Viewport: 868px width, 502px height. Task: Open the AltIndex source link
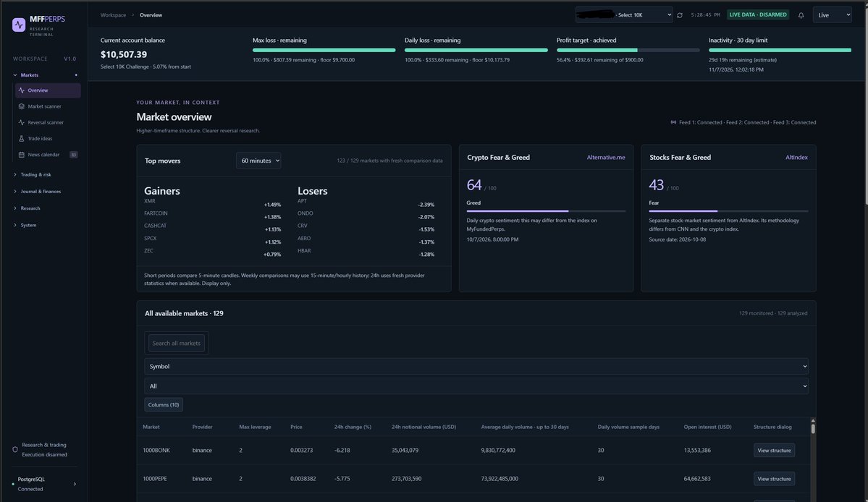point(796,158)
